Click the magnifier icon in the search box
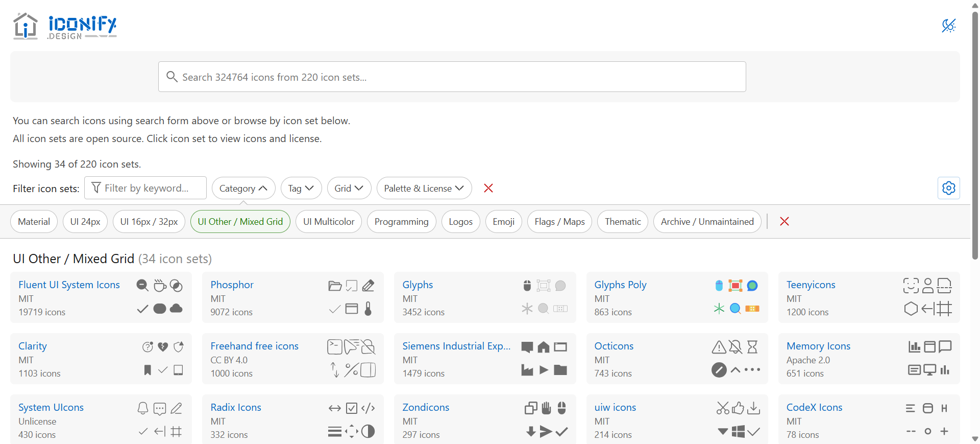Image resolution: width=980 pixels, height=444 pixels. 172,77
